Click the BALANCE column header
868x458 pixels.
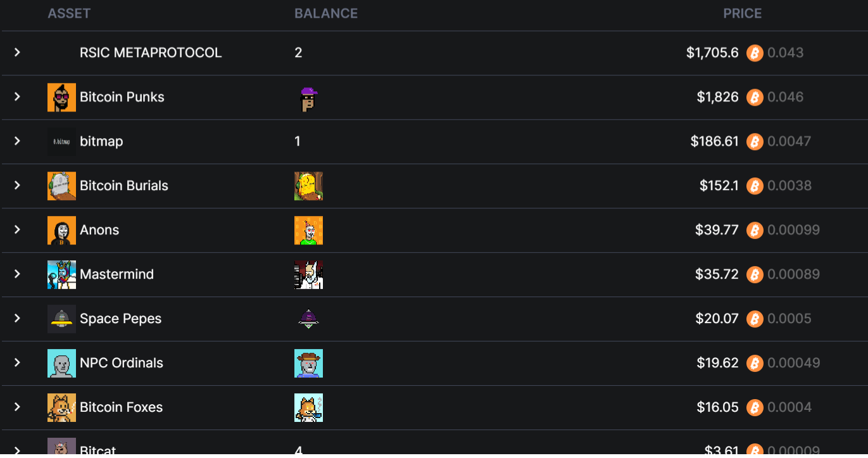click(x=326, y=13)
